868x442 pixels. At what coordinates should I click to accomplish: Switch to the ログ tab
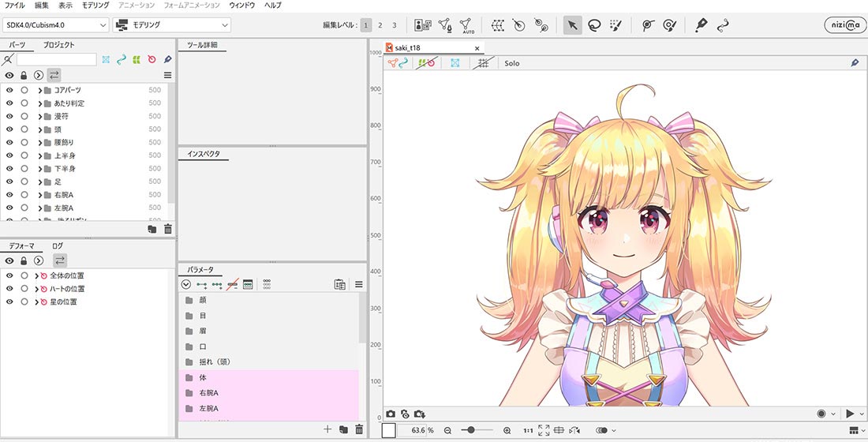click(x=58, y=245)
